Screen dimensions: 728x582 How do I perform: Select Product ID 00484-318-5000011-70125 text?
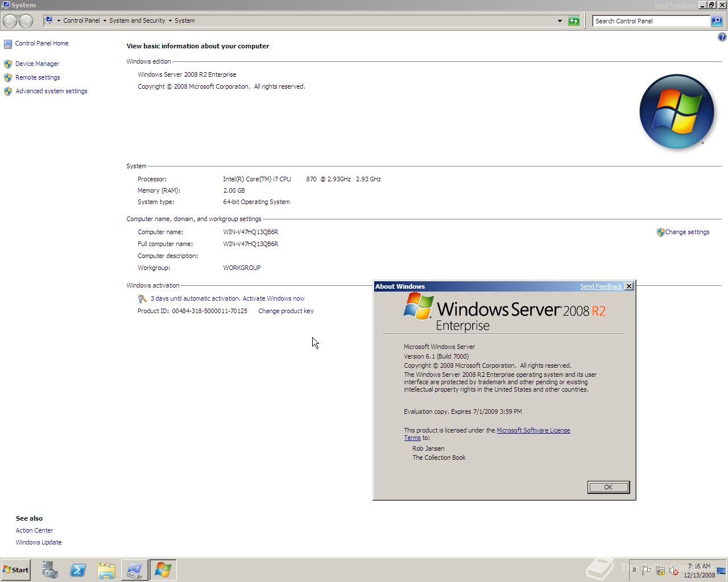(x=209, y=311)
